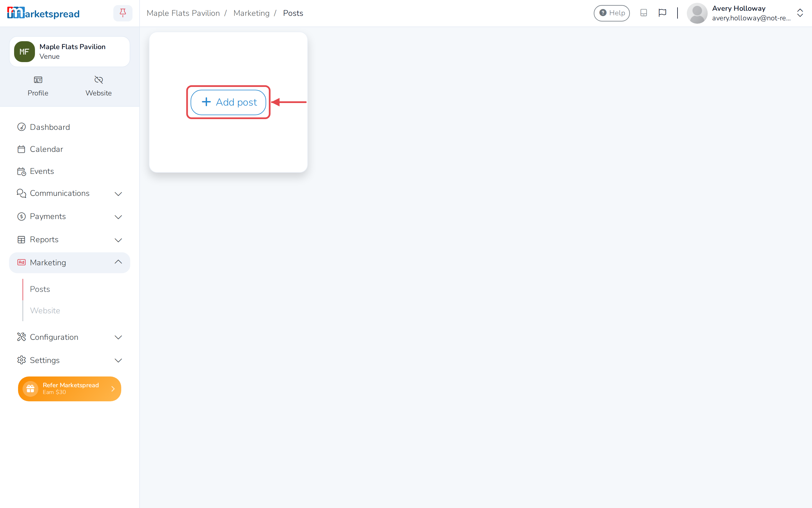Open Refer Marketspread Earn $30 banner

point(69,389)
